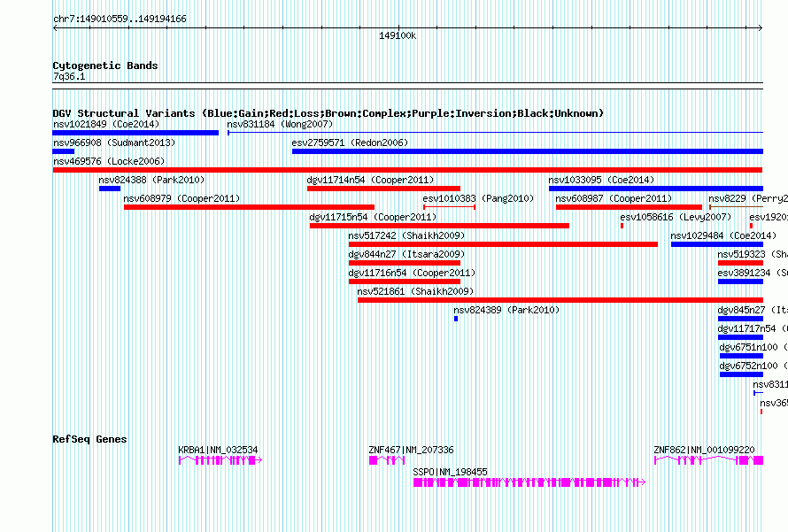Click the thin red esv1010383 bar

(450, 207)
